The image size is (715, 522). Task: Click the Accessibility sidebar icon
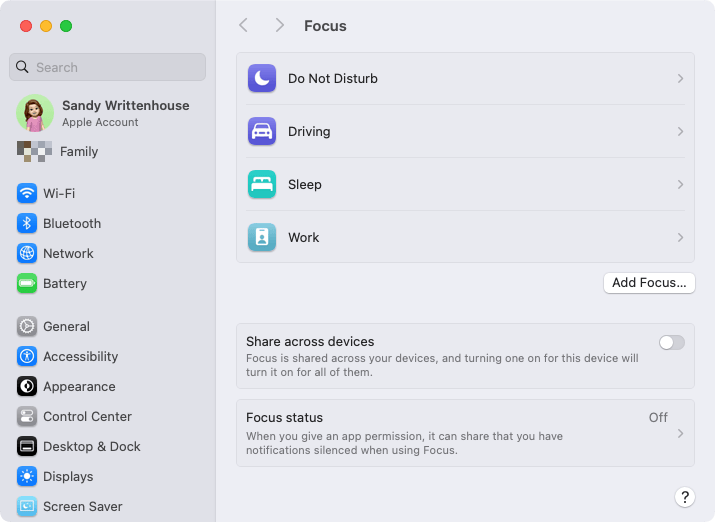(x=27, y=357)
